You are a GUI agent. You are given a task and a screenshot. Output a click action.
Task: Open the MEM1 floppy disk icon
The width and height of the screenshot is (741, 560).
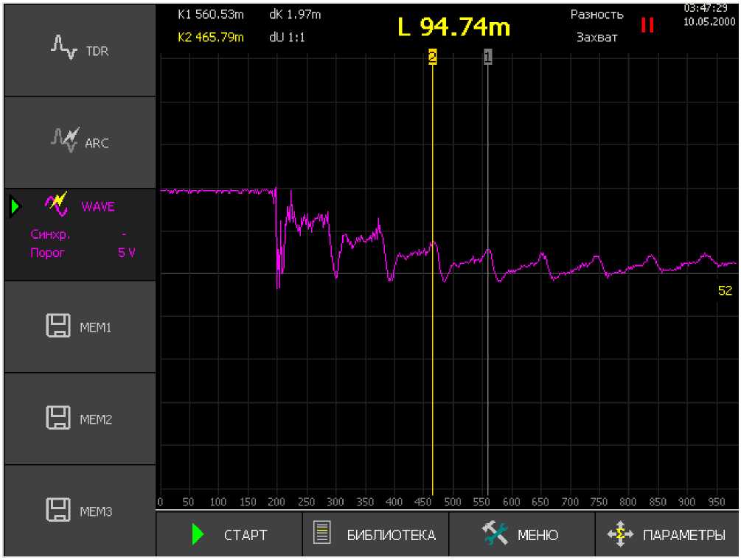pyautogui.click(x=58, y=326)
